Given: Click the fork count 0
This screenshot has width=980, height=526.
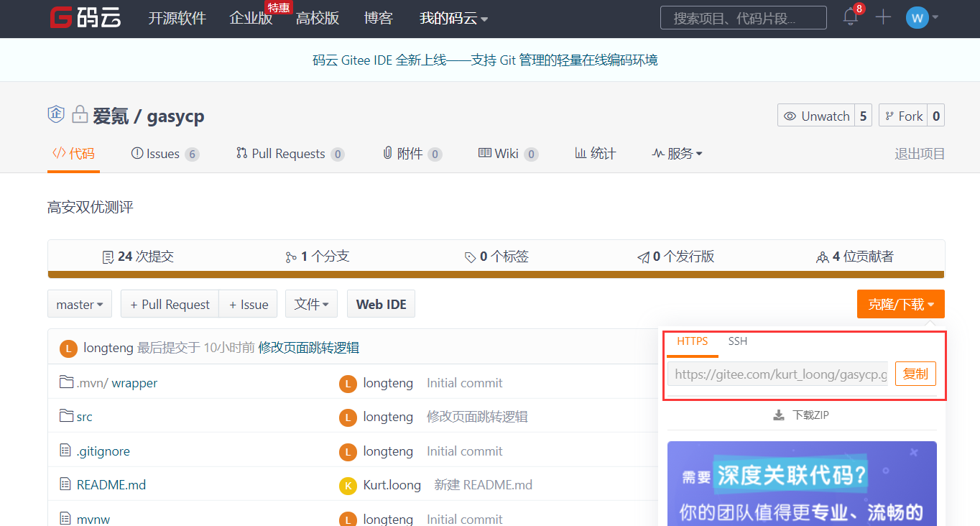Looking at the screenshot, I should coord(935,116).
